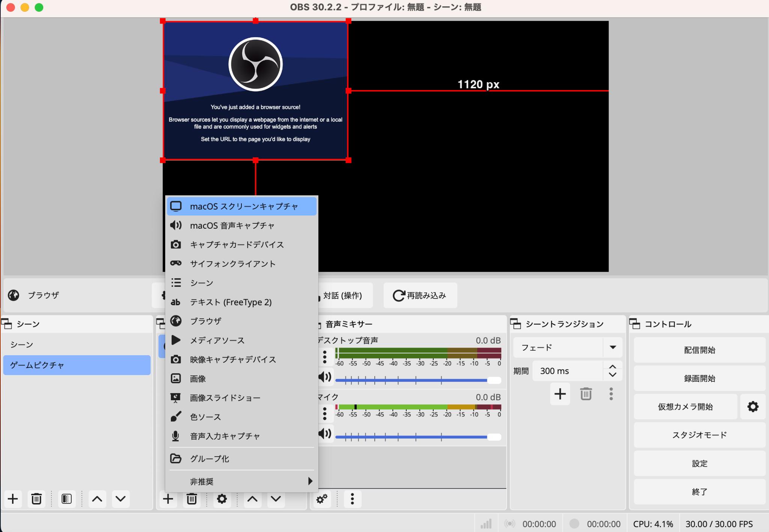The height and width of the screenshot is (532, 769).
Task: Choose macOS 音声キャプチャ from the menu
Action: coord(242,226)
